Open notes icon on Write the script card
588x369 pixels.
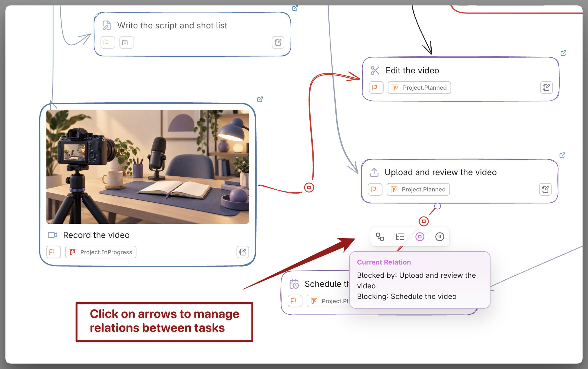click(x=278, y=43)
